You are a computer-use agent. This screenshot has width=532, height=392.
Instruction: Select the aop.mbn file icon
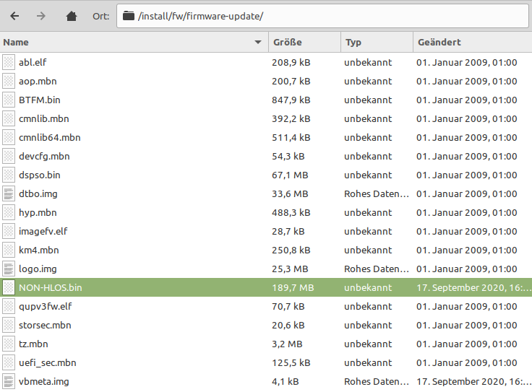[9, 82]
